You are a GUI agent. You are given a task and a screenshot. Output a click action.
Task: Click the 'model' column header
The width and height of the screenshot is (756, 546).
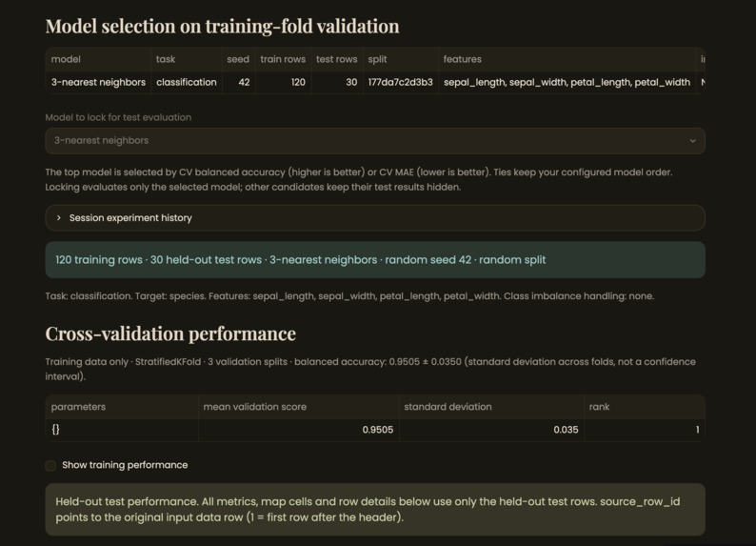tap(98, 59)
